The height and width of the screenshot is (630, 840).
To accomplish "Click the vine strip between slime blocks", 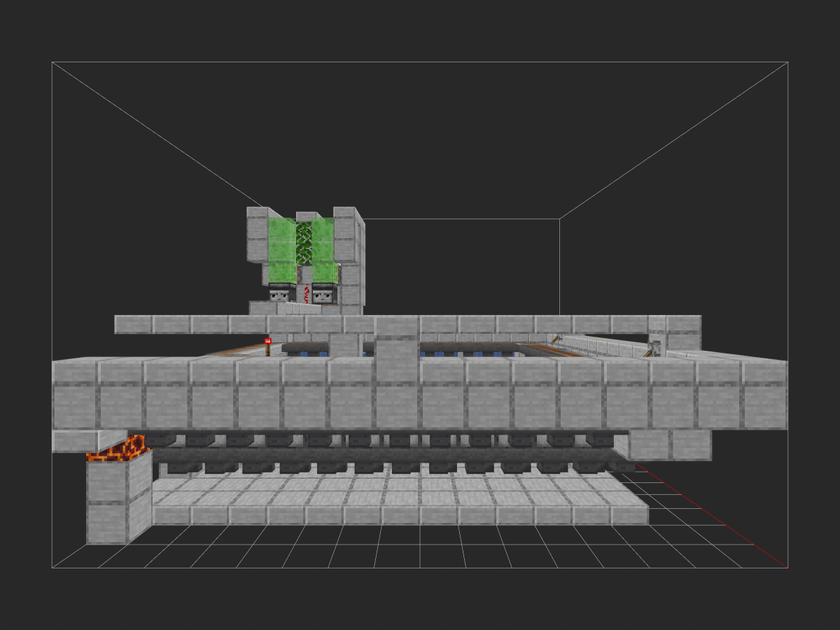I will (x=304, y=244).
